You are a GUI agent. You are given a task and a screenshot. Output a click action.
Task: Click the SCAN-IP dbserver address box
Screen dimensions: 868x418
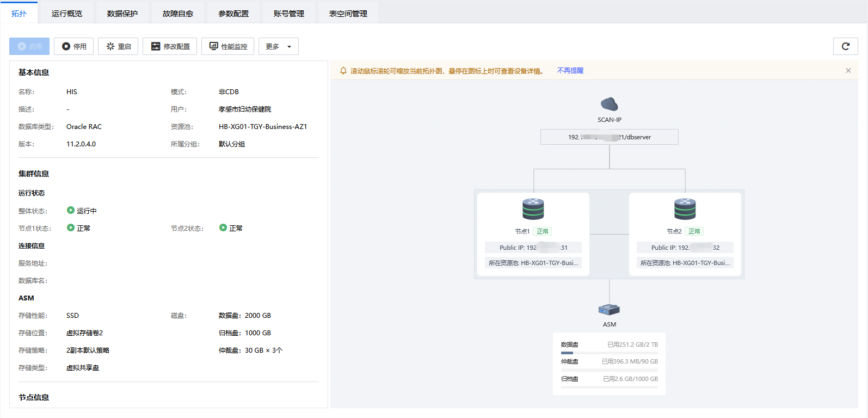point(609,137)
